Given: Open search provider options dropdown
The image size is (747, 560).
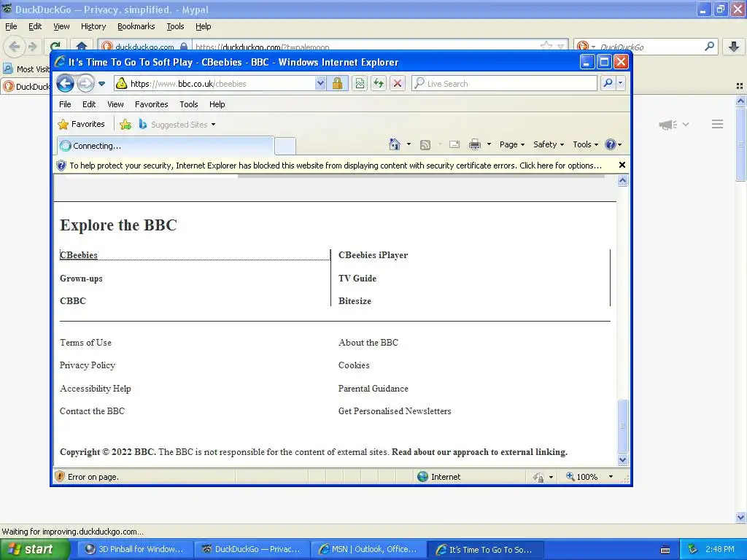Looking at the screenshot, I should [x=620, y=83].
